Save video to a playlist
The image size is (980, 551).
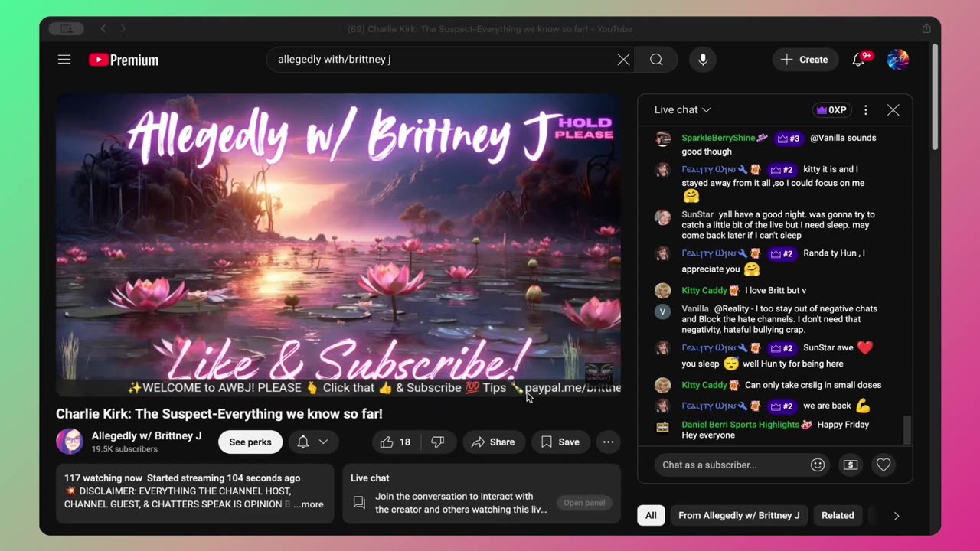[x=560, y=442]
